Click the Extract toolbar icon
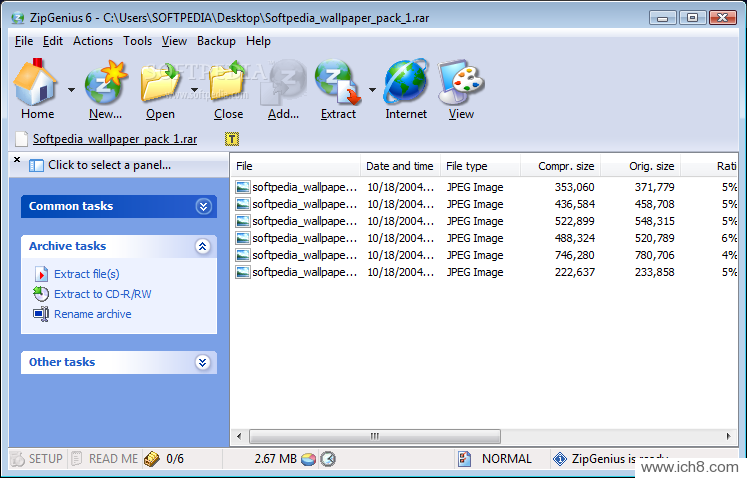Screen dimensions: 747x478 click(338, 82)
